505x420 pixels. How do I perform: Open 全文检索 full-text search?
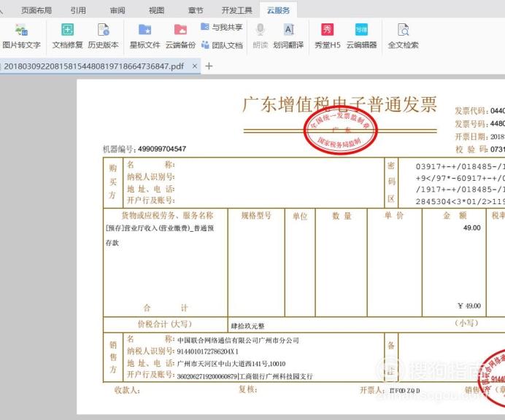[x=403, y=36]
